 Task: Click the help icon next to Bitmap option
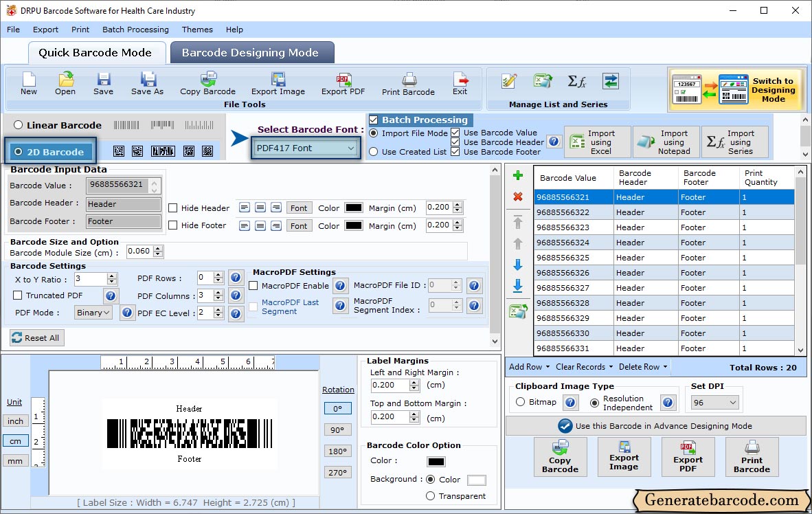(x=570, y=403)
